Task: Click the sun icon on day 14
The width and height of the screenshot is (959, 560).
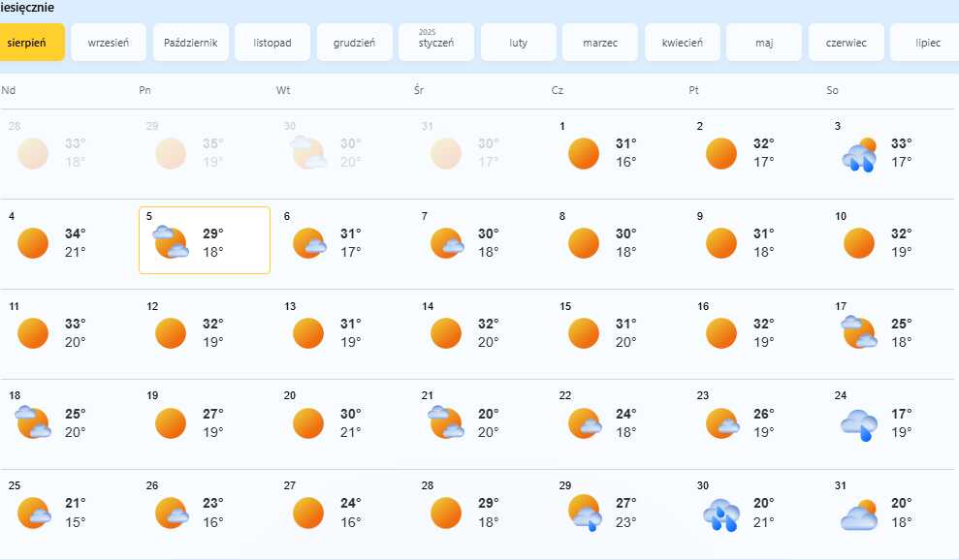Action: click(446, 333)
